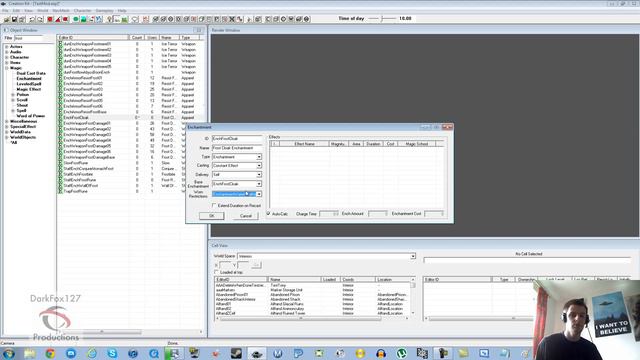
Task: Check Extend Duration on Recast
Action: point(214,206)
